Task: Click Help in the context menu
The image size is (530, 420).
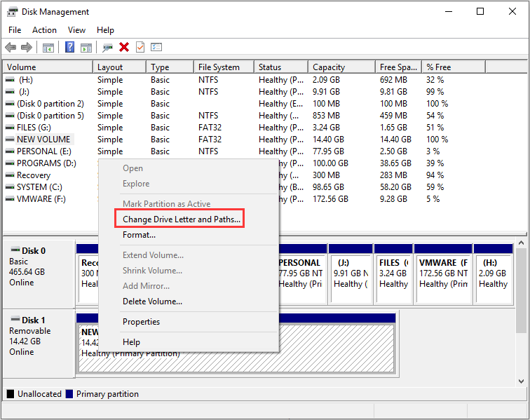Action: [132, 342]
